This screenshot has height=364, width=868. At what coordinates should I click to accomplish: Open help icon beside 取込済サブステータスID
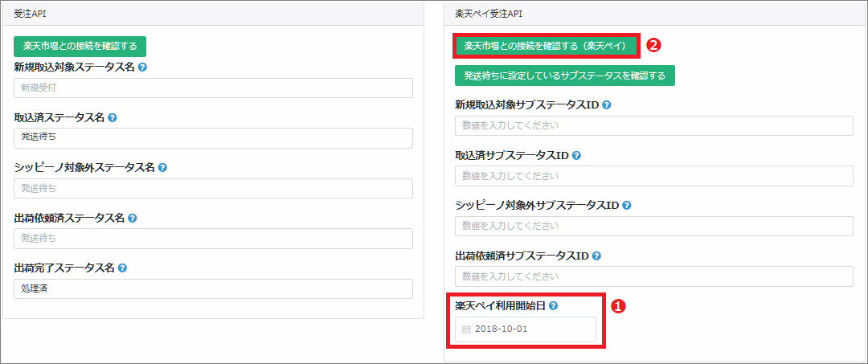pos(576,155)
